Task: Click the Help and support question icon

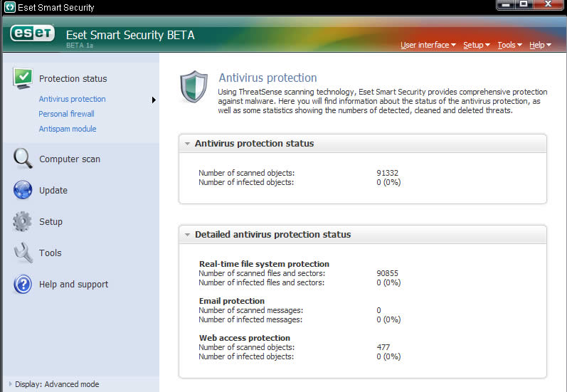Action: [23, 284]
